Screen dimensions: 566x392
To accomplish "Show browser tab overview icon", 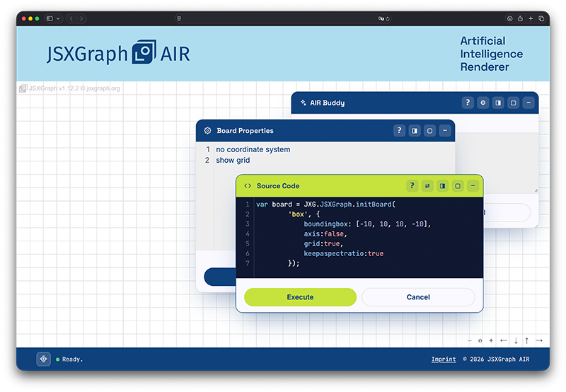I will click(x=541, y=18).
